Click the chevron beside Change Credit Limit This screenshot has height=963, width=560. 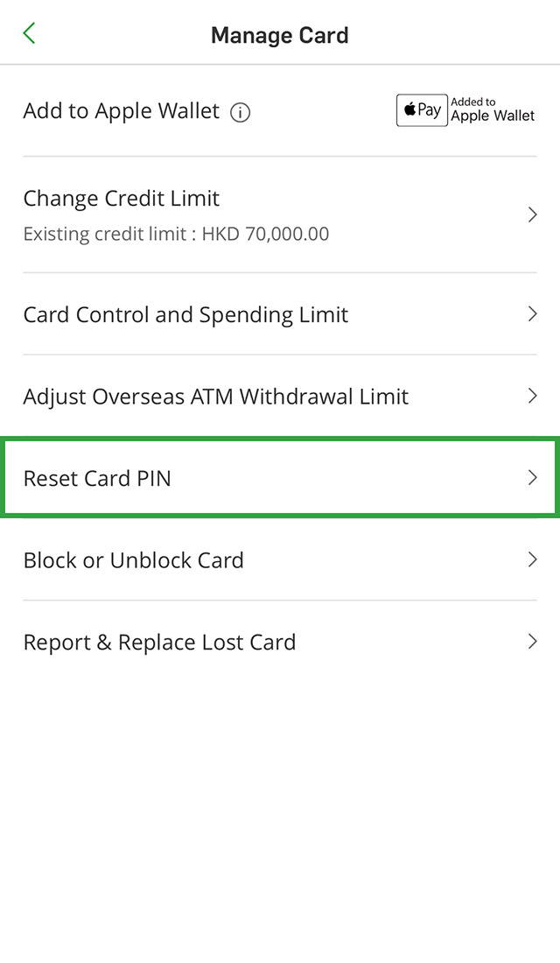point(532,214)
